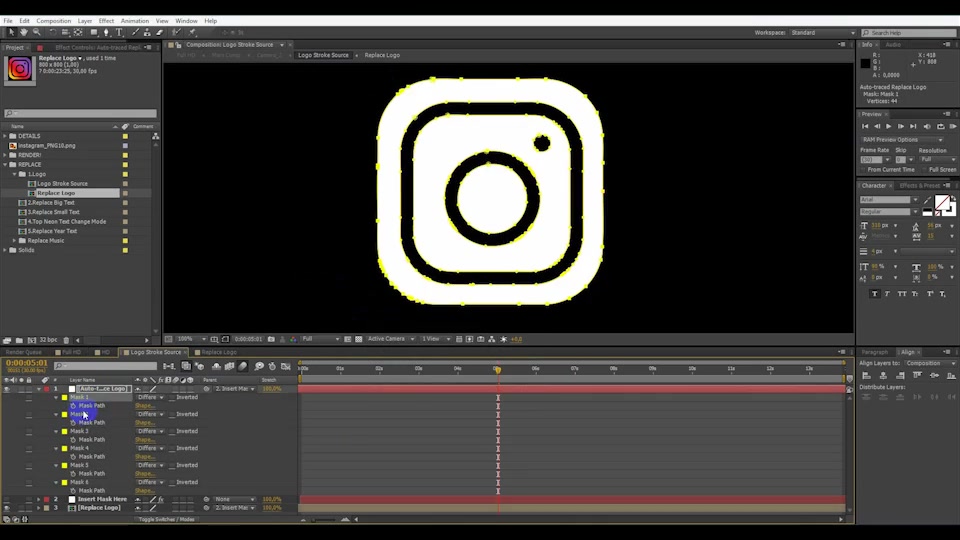
Task: Open the Window menu
Action: (x=186, y=21)
